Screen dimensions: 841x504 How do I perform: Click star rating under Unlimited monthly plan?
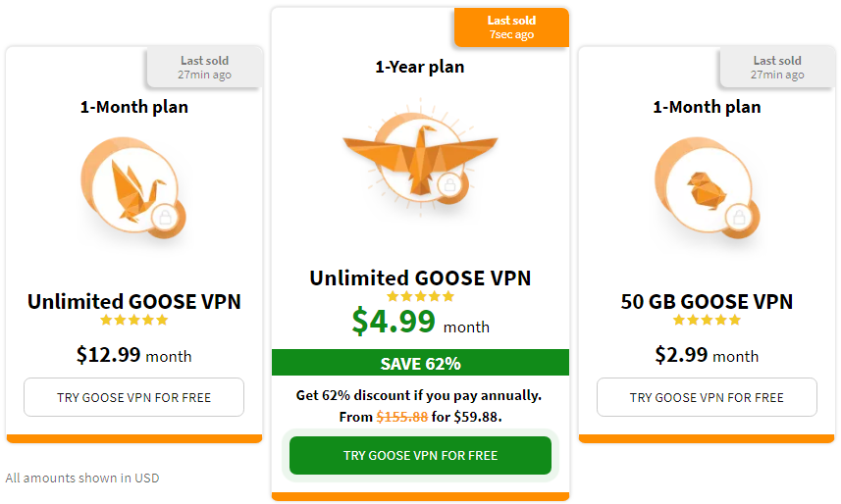pos(134,320)
